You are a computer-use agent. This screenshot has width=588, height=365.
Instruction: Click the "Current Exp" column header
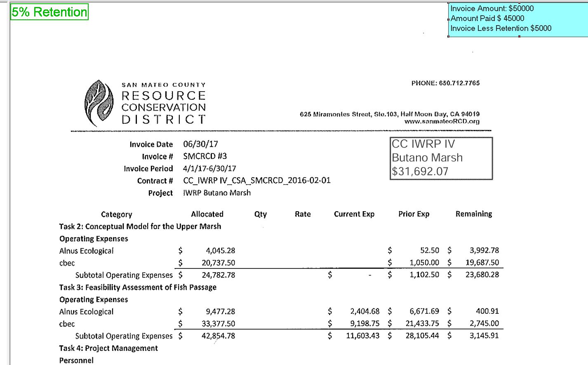[x=354, y=214]
